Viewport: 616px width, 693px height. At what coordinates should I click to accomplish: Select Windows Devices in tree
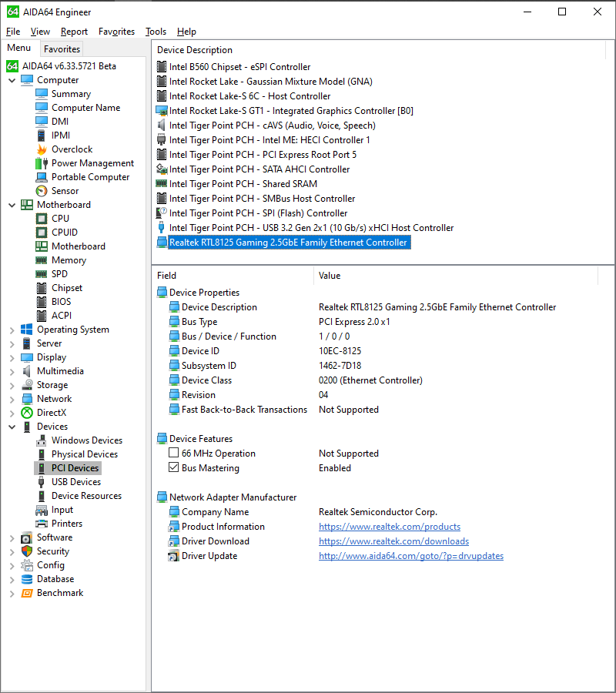click(x=86, y=440)
